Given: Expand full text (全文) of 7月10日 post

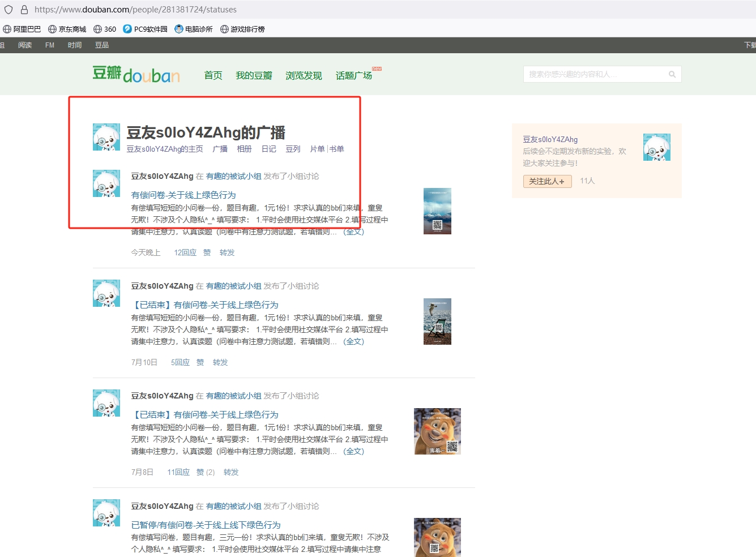Looking at the screenshot, I should pyautogui.click(x=353, y=341).
